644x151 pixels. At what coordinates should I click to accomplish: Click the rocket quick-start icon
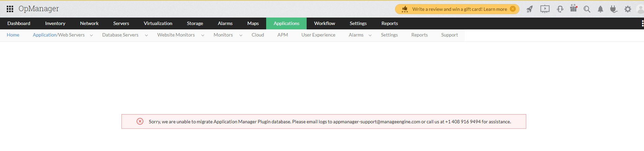tap(530, 9)
